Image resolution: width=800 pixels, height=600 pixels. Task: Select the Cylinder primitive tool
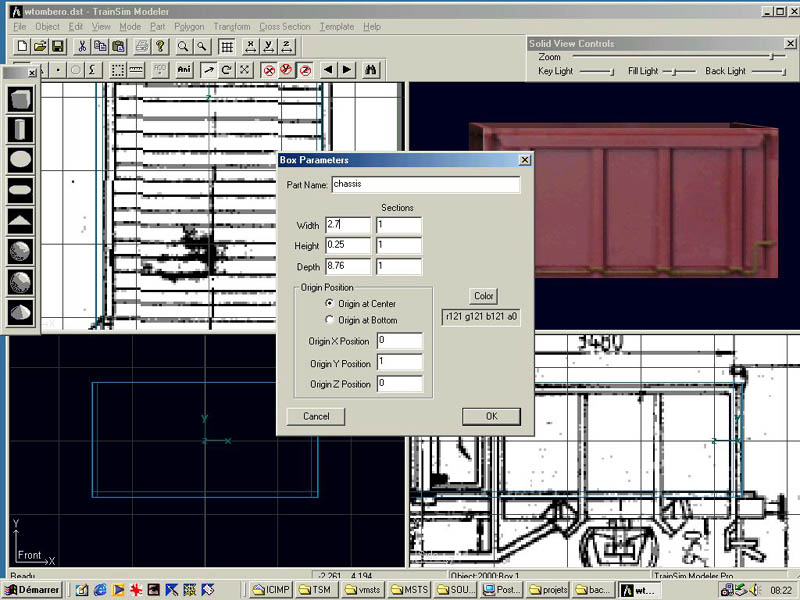click(x=21, y=129)
